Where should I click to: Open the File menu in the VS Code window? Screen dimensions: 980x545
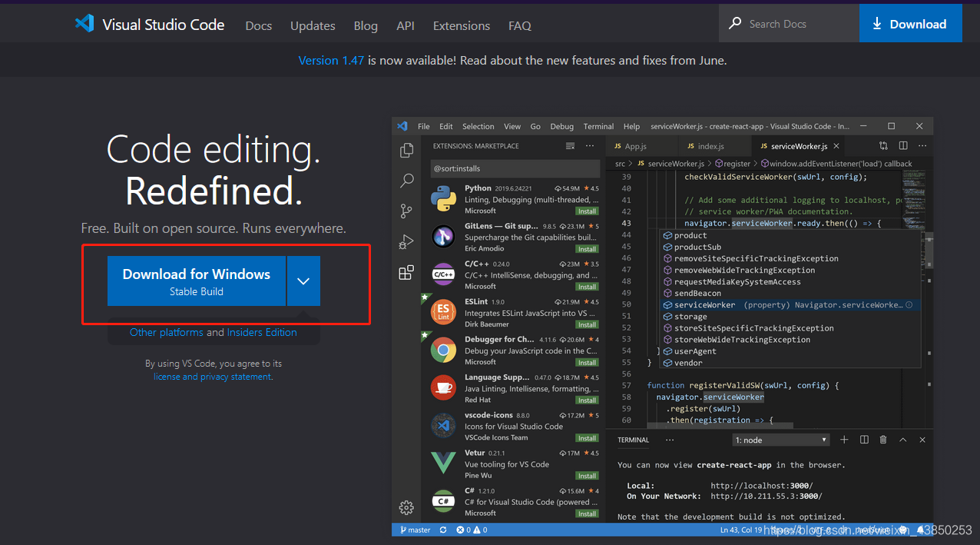[424, 126]
